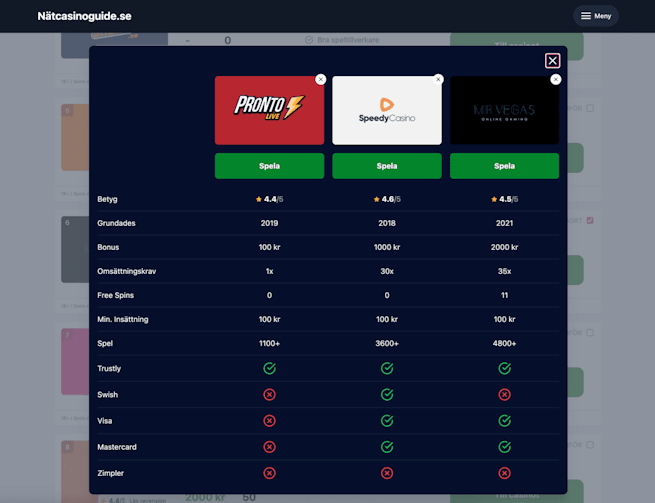Toggle compare checkbox on casino row 8
Viewport: 655px width, 503px height.
590,445
